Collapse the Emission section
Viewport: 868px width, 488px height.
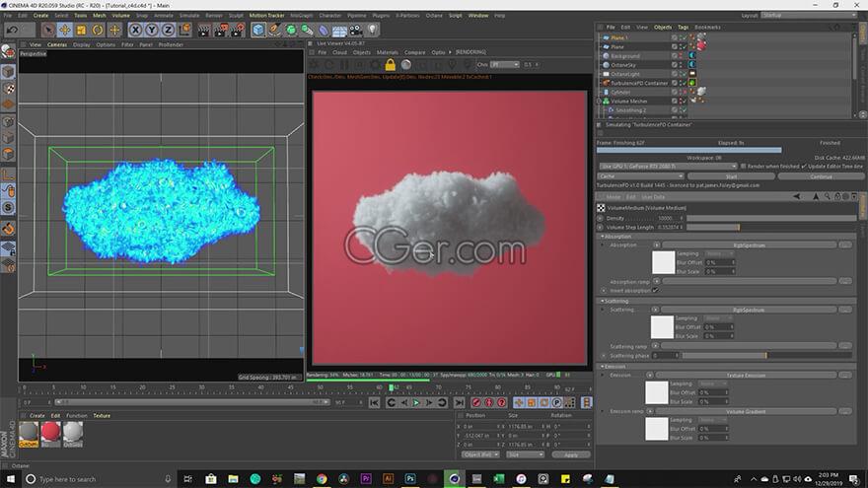click(603, 367)
